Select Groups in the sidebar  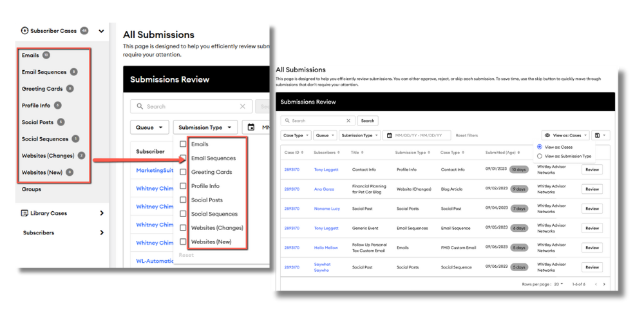click(31, 189)
